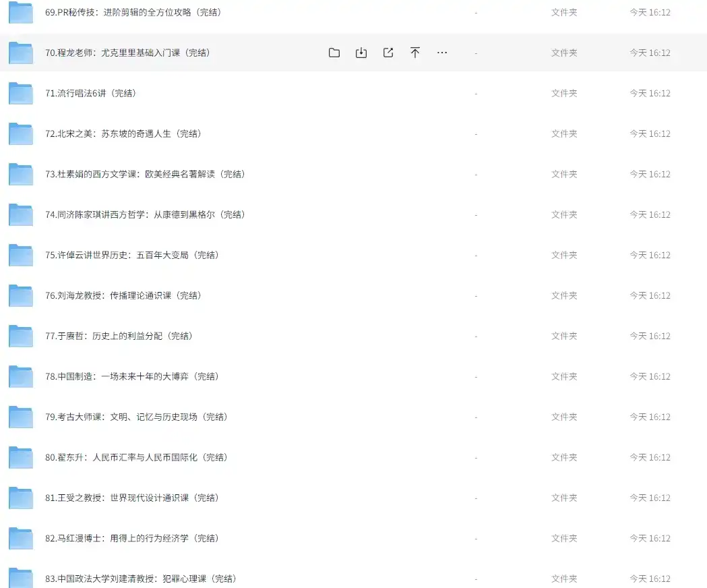The image size is (707, 588).
Task: Click folder icon of 80.翟东升 row
Action: 21,458
